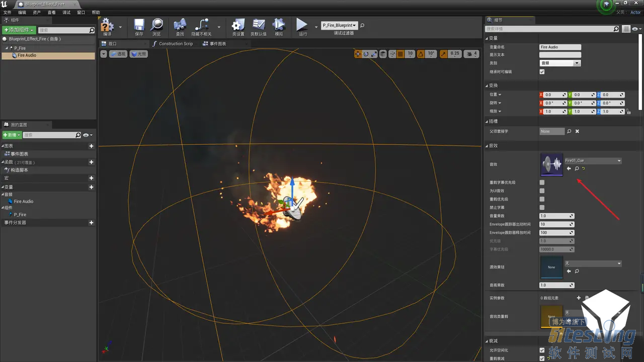This screenshot has height=362, width=644.
Task: Toggle the 继承时可编辑 checkbox
Action: point(542,72)
